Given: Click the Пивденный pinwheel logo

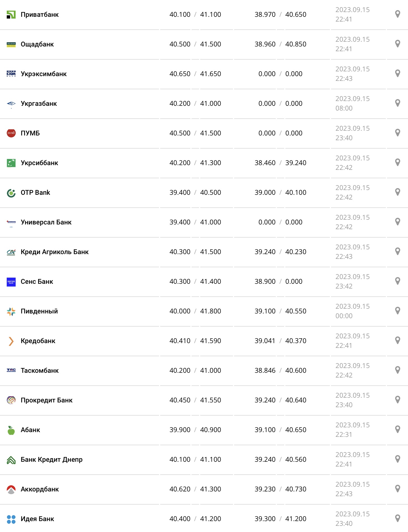Looking at the screenshot, I should click(11, 311).
